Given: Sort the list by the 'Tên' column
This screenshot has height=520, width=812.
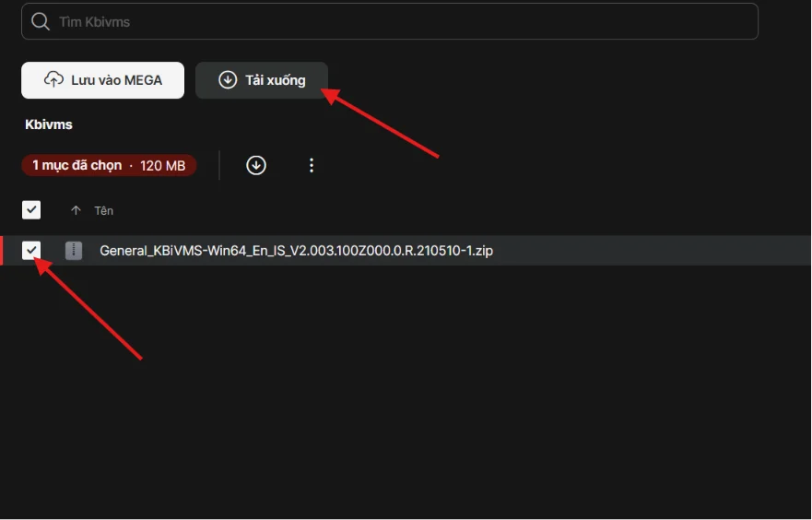Looking at the screenshot, I should (x=103, y=211).
